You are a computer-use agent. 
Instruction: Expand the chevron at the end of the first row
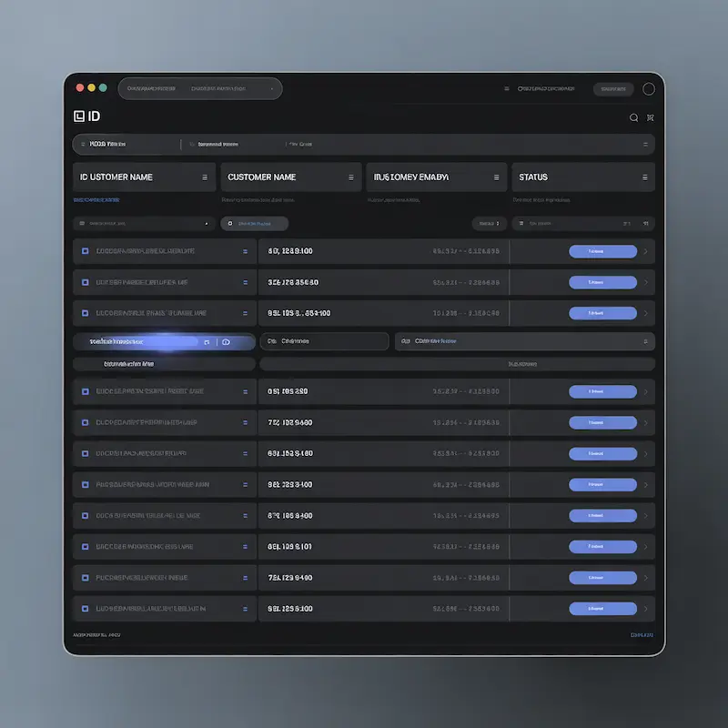point(645,251)
